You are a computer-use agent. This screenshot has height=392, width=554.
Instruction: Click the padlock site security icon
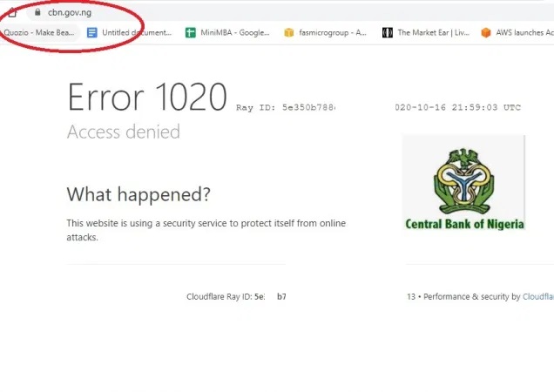tap(37, 12)
